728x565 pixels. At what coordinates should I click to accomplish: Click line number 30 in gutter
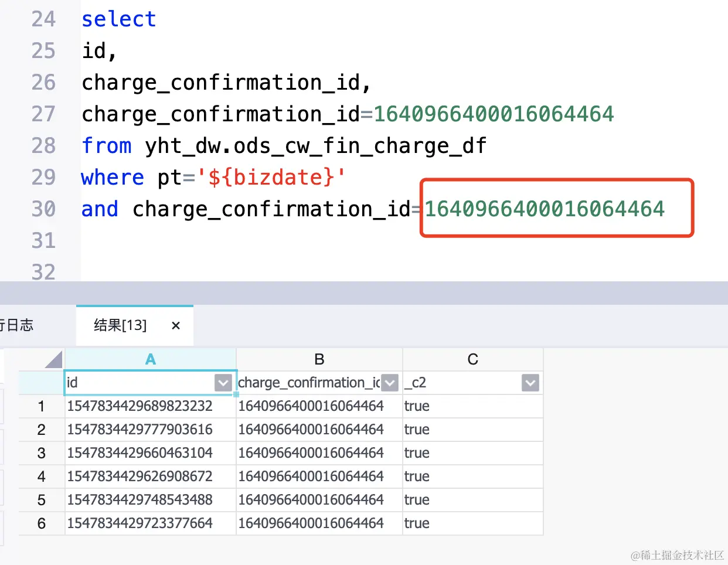tap(43, 209)
